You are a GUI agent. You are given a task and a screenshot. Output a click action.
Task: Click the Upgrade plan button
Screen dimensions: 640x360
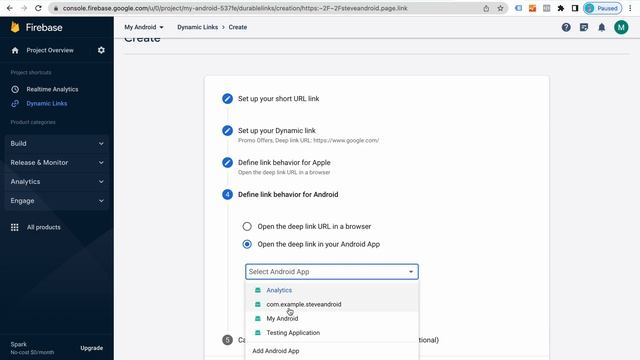pos(91,348)
